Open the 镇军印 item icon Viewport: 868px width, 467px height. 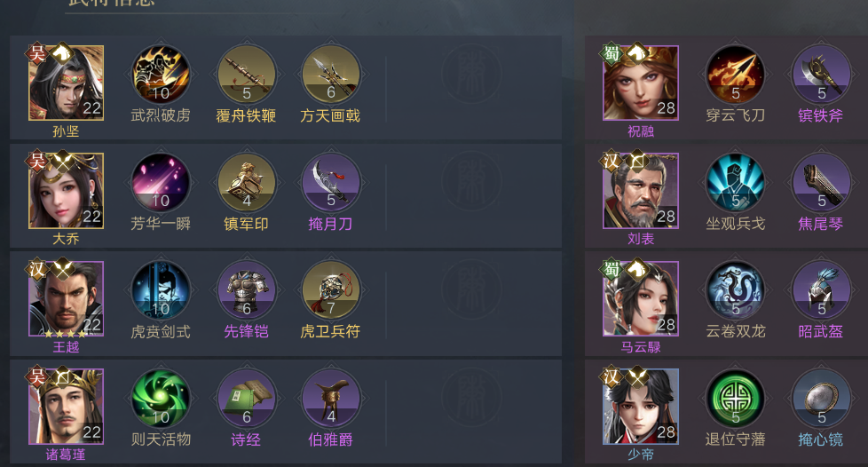(x=247, y=183)
